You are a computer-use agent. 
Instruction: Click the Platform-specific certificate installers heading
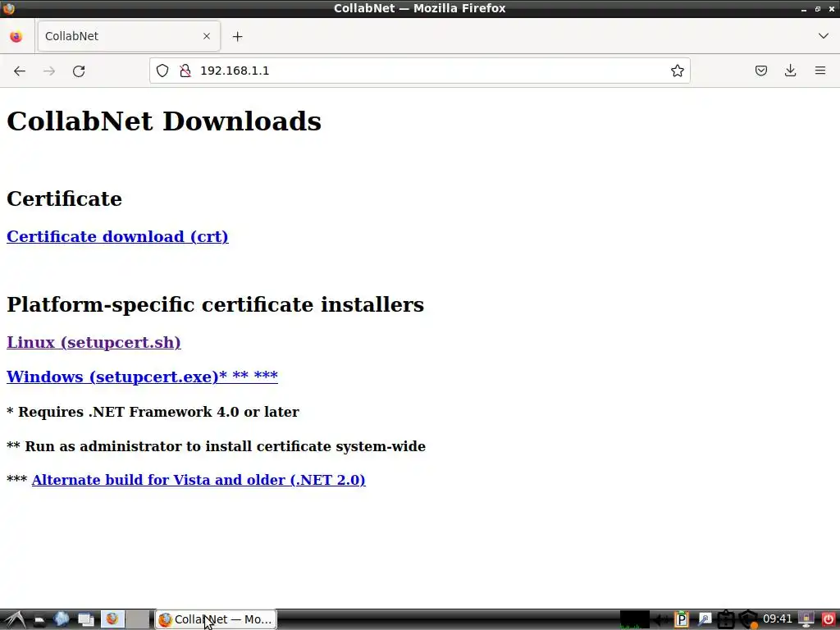click(x=216, y=304)
